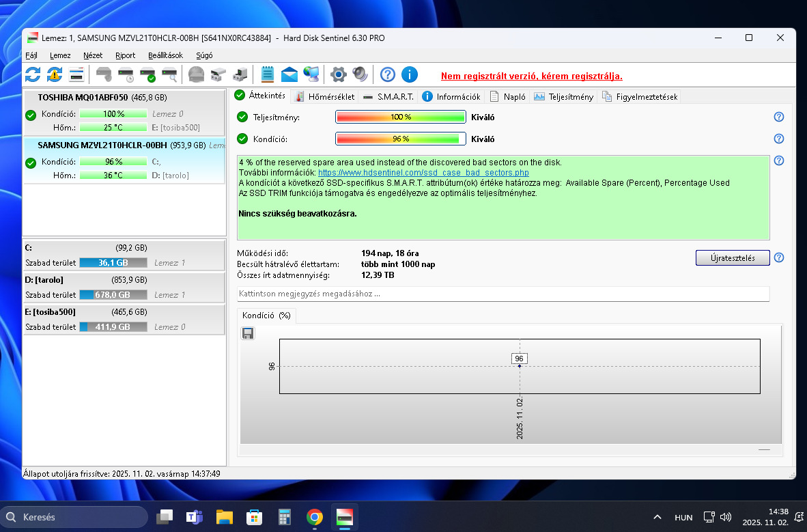
Task: Click the D: free space 678,0 GB bar
Action: [113, 294]
